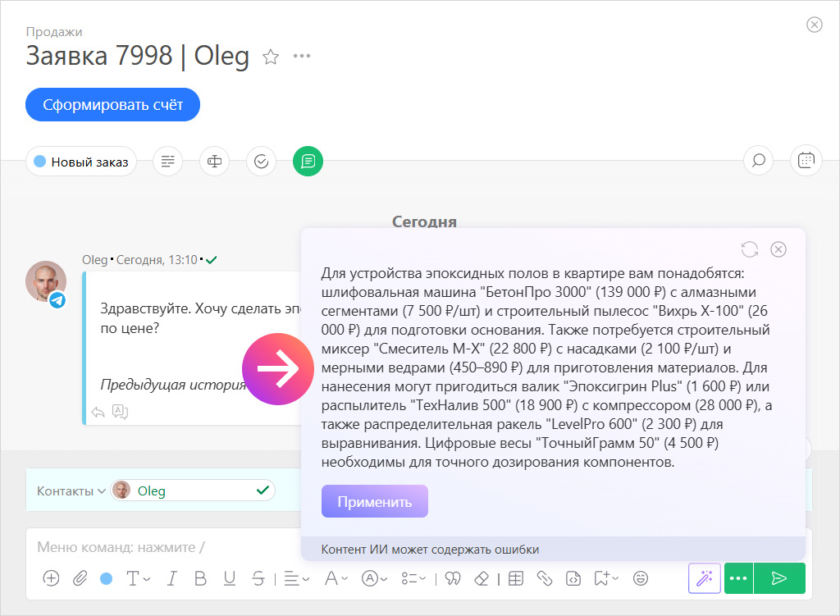
Task: Regenerate the AI response
Action: [751, 249]
